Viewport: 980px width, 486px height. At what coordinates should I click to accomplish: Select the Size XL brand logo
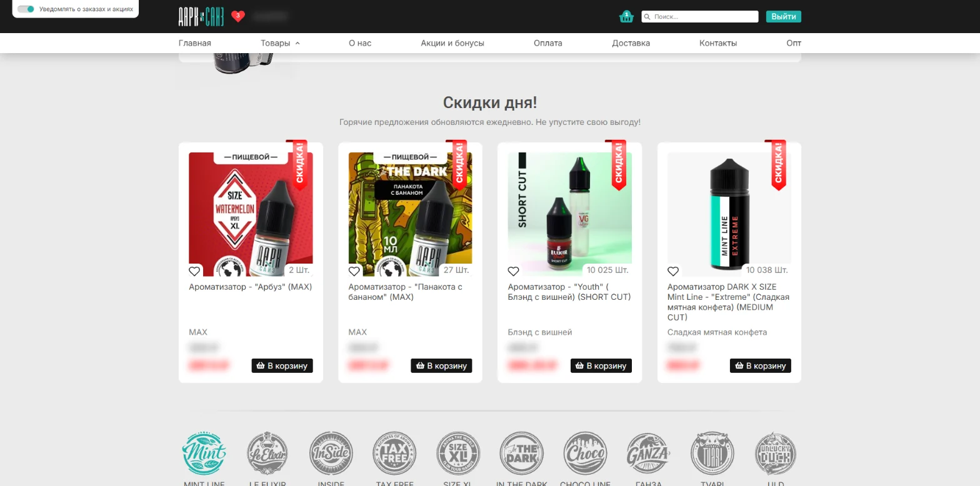click(x=458, y=454)
